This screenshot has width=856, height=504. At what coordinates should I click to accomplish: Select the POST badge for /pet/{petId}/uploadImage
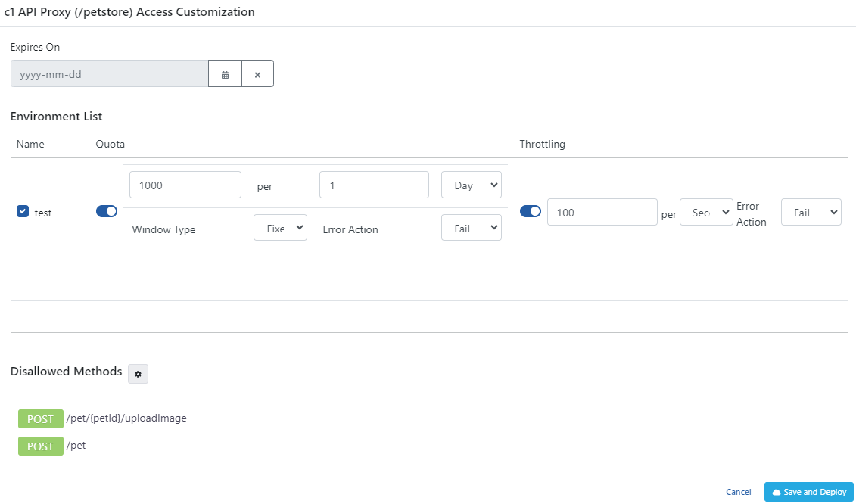pyautogui.click(x=40, y=418)
